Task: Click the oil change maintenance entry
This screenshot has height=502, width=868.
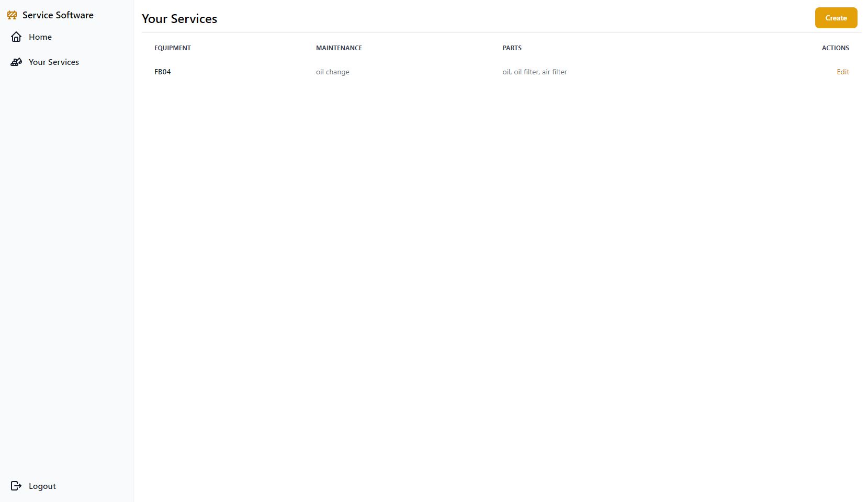Action: pyautogui.click(x=333, y=72)
